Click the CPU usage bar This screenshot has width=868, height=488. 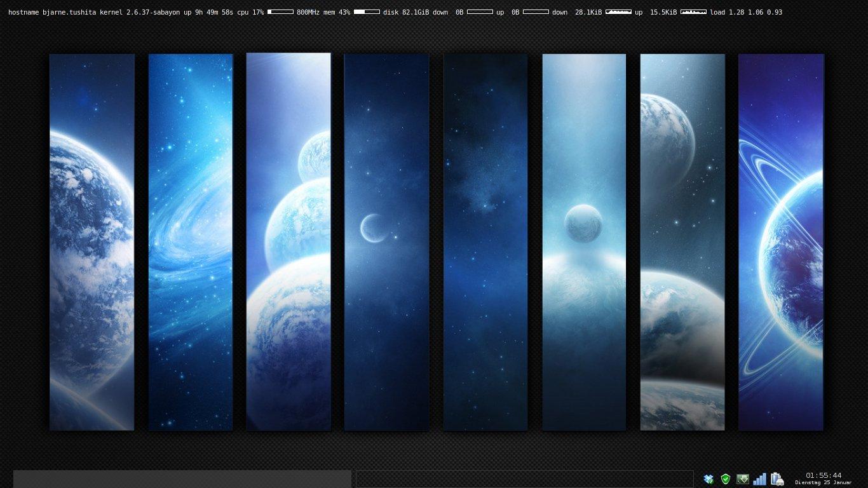280,12
